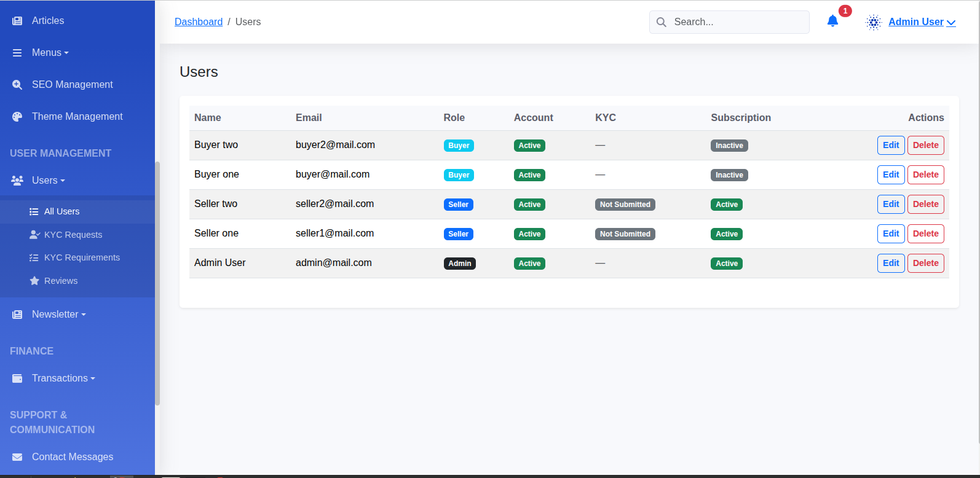Click the Menus hamburger icon in sidebar

tap(17, 53)
